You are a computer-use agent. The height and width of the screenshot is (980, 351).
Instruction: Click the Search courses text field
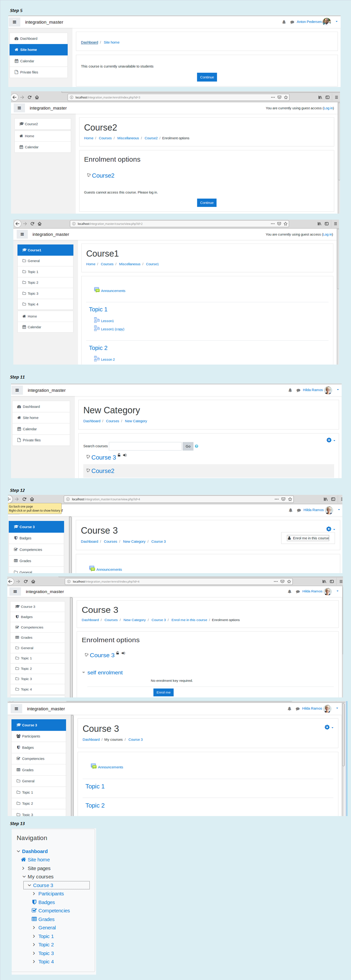coord(145,446)
